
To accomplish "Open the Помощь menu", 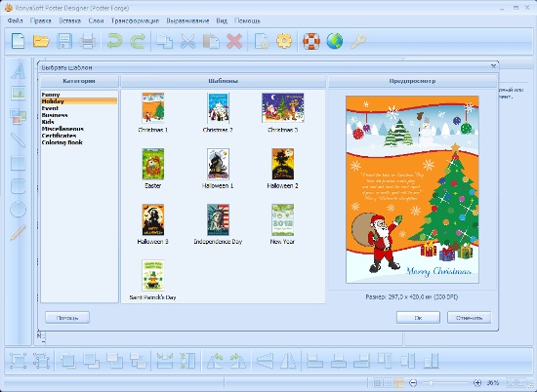I will [248, 20].
